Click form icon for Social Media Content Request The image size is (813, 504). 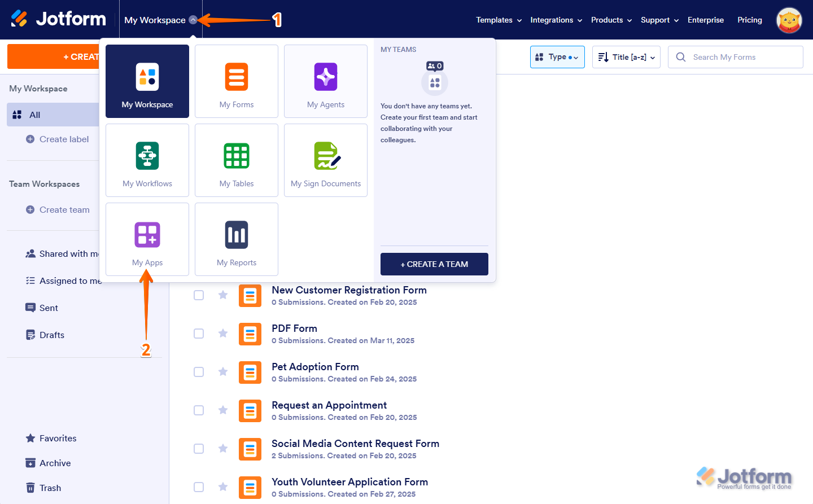pos(250,449)
